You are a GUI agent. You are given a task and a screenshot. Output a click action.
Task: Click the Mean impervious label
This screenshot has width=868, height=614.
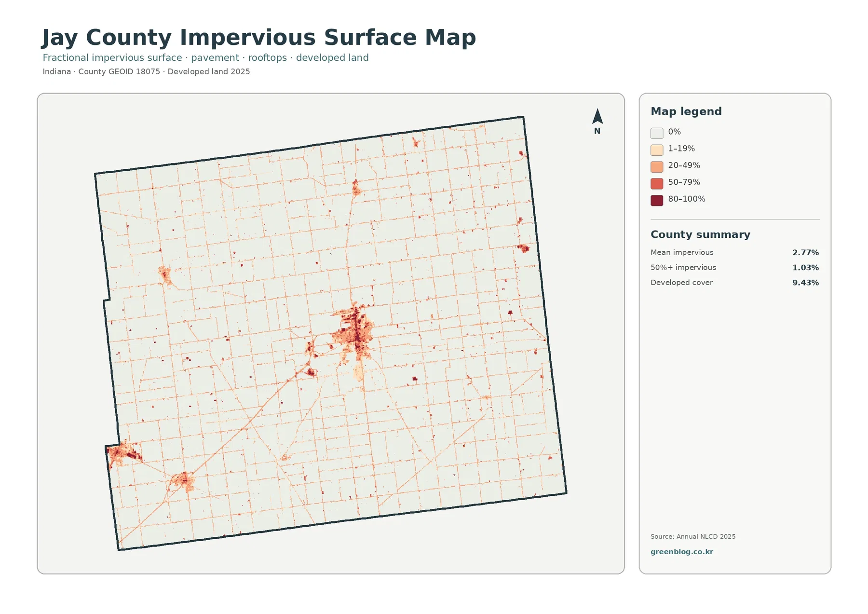(682, 252)
